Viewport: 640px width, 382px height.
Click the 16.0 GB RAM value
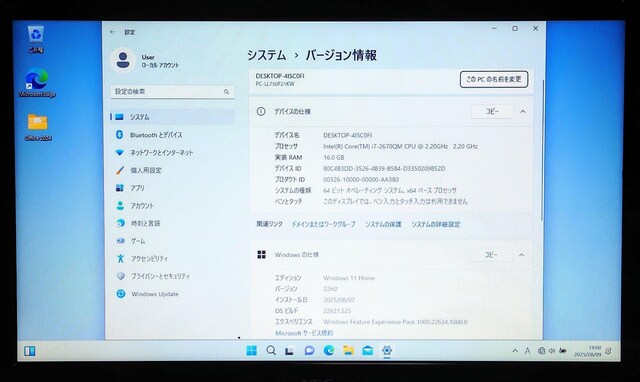333,158
